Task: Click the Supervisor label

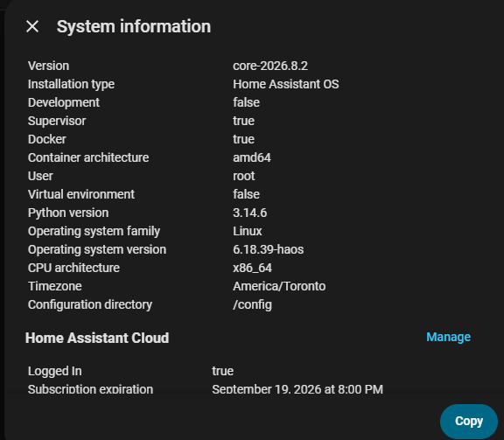Action: point(57,121)
